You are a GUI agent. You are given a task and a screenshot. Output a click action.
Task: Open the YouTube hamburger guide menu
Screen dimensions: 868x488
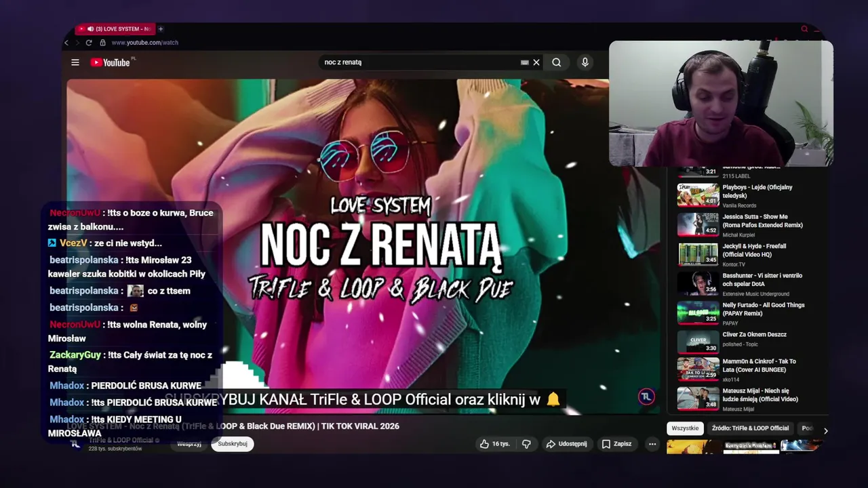click(x=75, y=62)
